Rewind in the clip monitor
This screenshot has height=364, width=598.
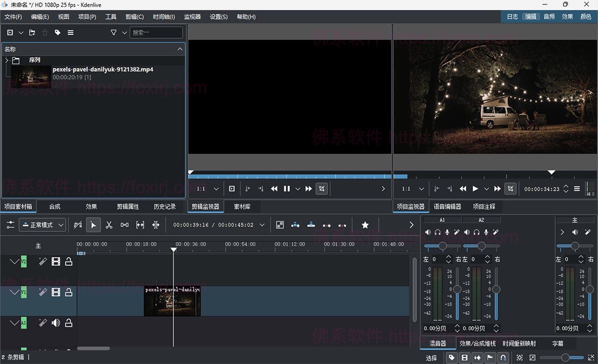274,189
